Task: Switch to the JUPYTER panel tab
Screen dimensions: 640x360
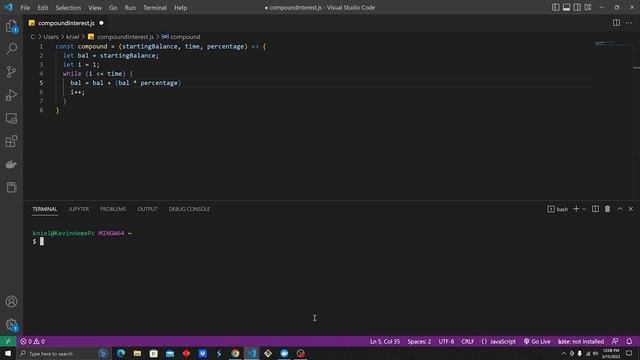Action: pyautogui.click(x=78, y=209)
